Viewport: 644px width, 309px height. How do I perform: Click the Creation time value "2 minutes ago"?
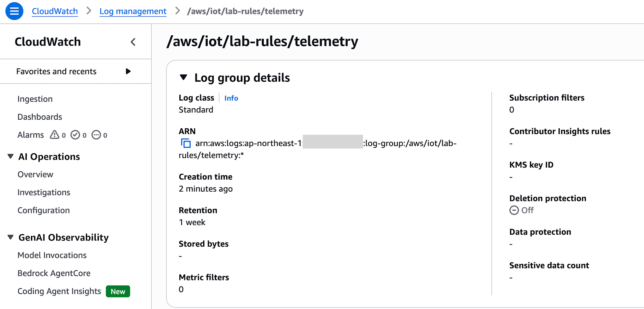(205, 189)
